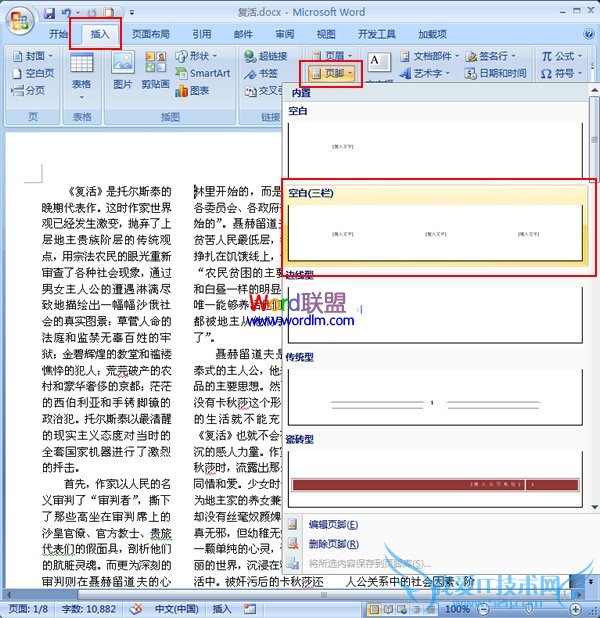Click the proofing errors status icon
The image size is (600, 618).
136,609
